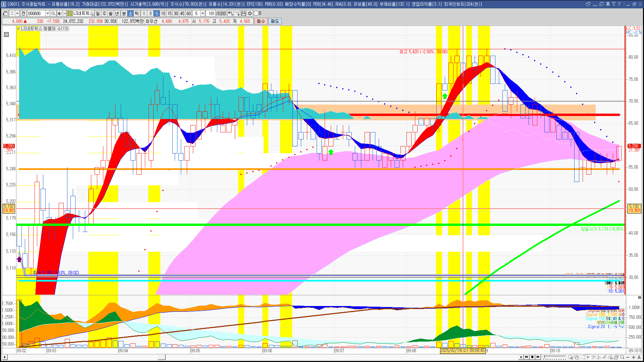
Task: Click the zoom-in plus icon at bottom right
Action: [634, 357]
